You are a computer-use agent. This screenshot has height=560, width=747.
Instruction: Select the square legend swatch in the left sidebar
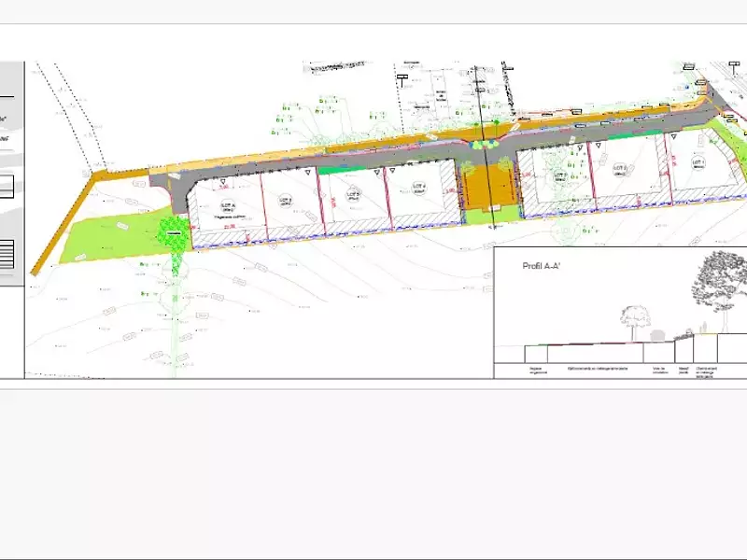point(7,185)
